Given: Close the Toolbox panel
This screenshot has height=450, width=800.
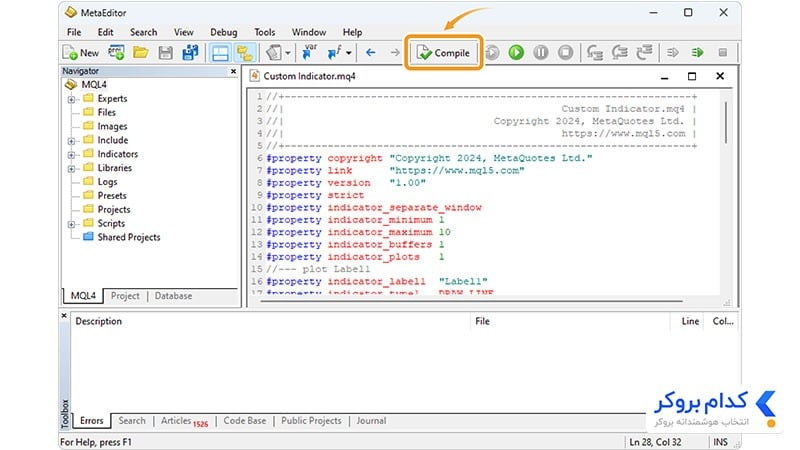Looking at the screenshot, I should point(64,316).
